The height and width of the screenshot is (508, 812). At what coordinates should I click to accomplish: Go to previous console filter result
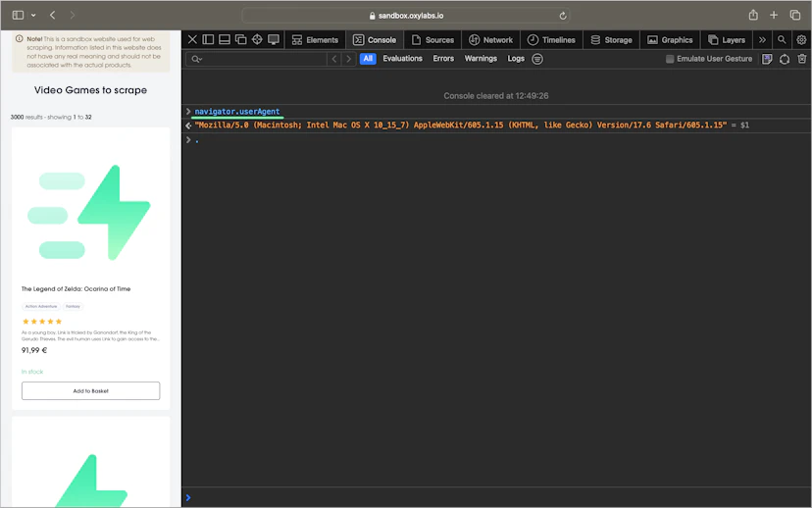tap(334, 59)
